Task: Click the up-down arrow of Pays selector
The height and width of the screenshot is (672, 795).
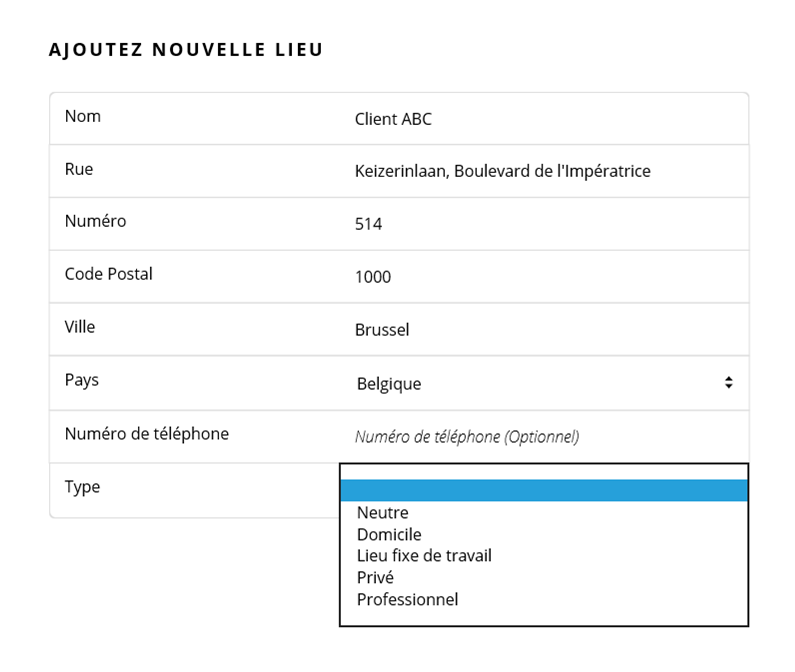Action: [729, 383]
